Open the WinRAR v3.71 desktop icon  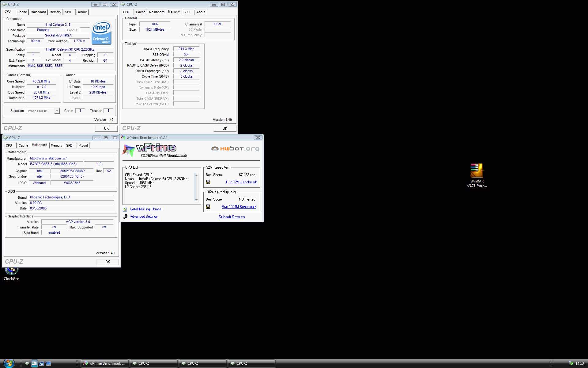point(477,175)
